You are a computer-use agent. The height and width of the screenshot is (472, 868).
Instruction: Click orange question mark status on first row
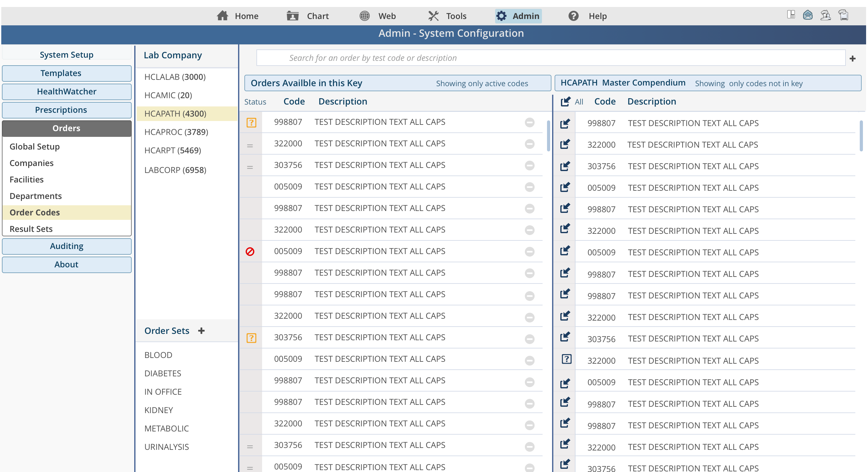[x=251, y=122]
